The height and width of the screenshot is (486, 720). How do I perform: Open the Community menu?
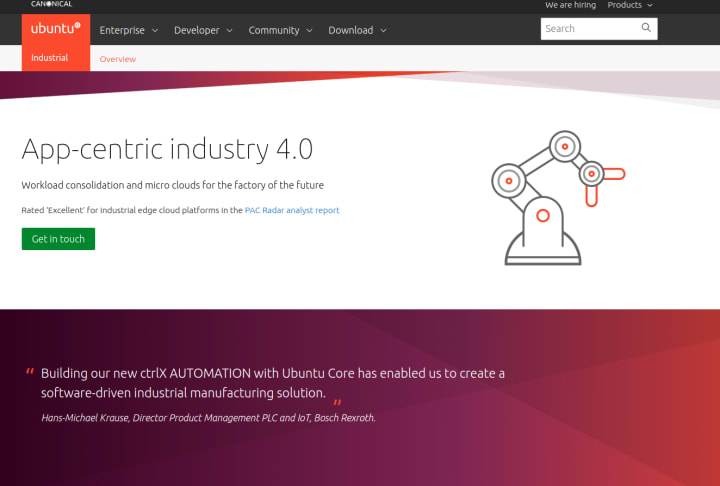(x=280, y=30)
